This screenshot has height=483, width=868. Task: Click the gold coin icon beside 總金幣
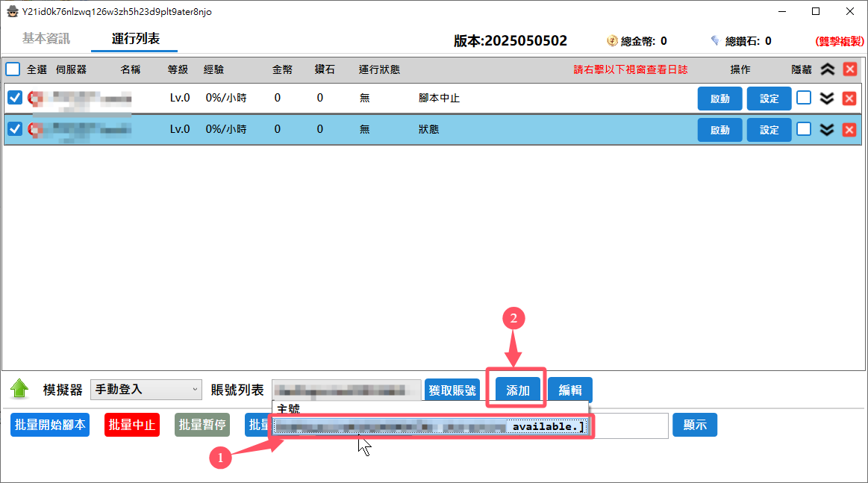612,41
